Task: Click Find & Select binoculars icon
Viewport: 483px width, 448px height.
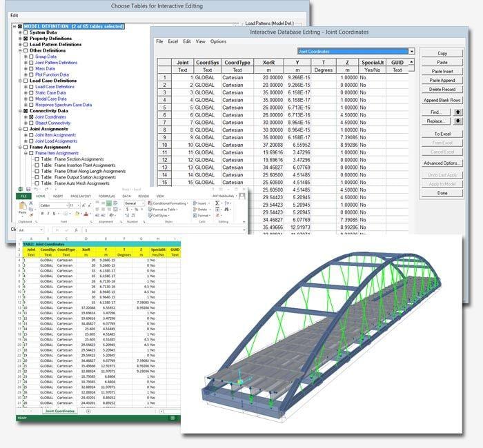Action: [227, 210]
